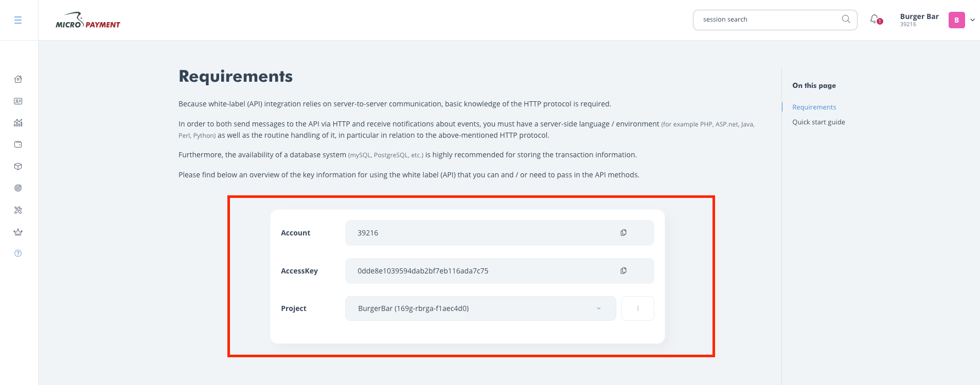Viewport: 980px width, 385px height.
Task: Open the notifications bell
Action: coord(875,20)
